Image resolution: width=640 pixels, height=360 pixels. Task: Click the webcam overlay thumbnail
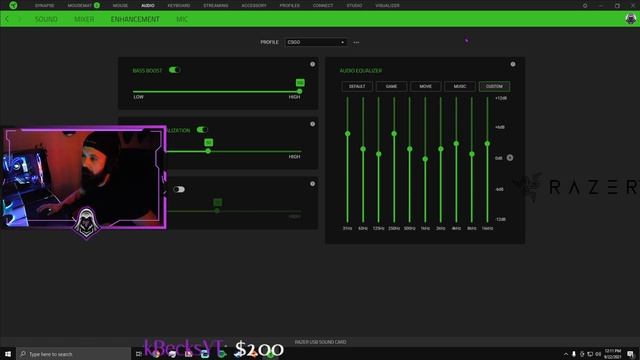pos(84,178)
